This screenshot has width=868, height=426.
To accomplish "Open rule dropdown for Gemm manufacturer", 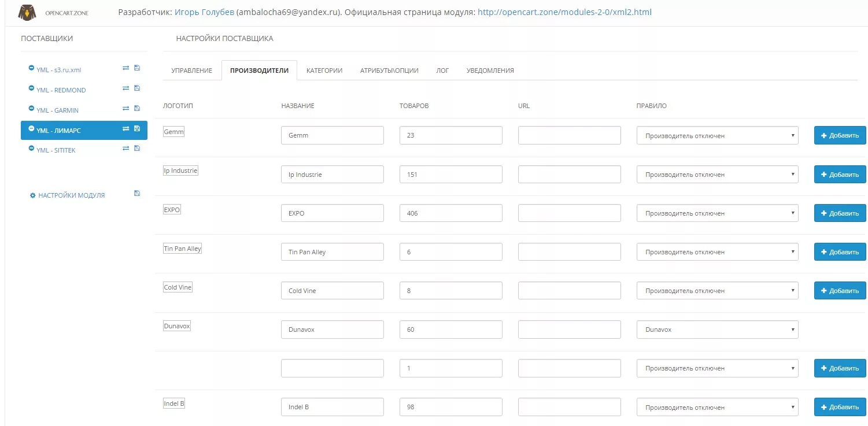I will point(717,135).
